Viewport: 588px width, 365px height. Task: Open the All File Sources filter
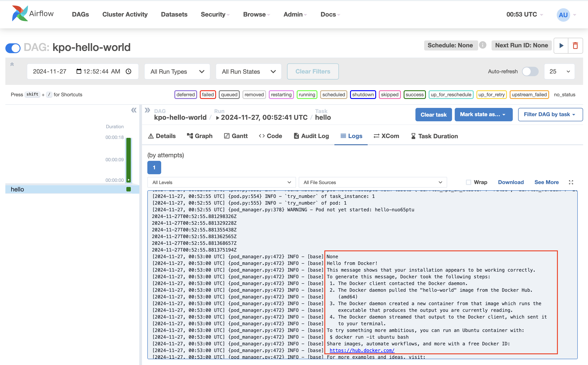pyautogui.click(x=373, y=182)
